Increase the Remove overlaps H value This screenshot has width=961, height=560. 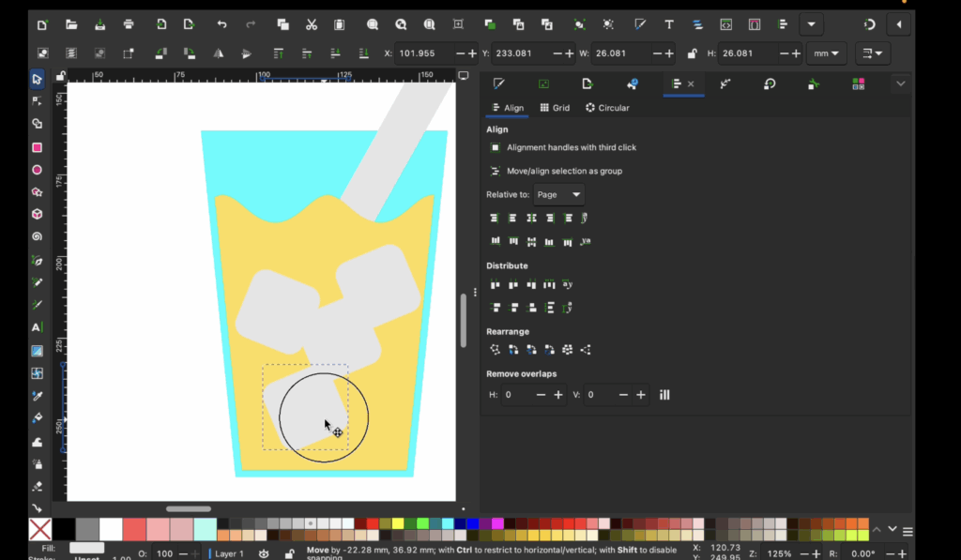point(557,395)
